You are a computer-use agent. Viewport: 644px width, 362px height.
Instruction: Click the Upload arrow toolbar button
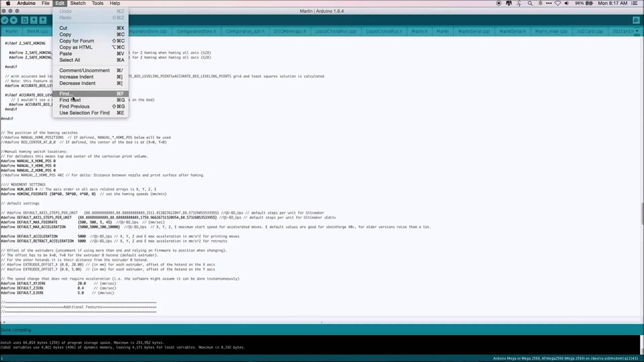click(x=14, y=20)
